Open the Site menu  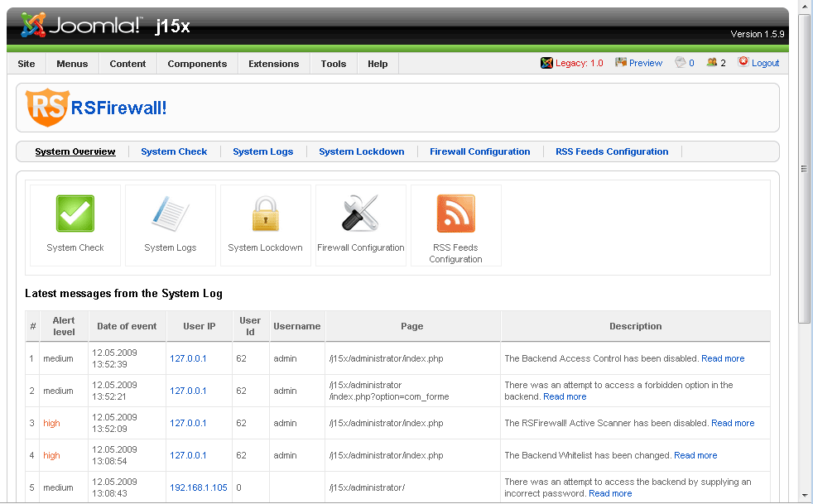pos(26,64)
